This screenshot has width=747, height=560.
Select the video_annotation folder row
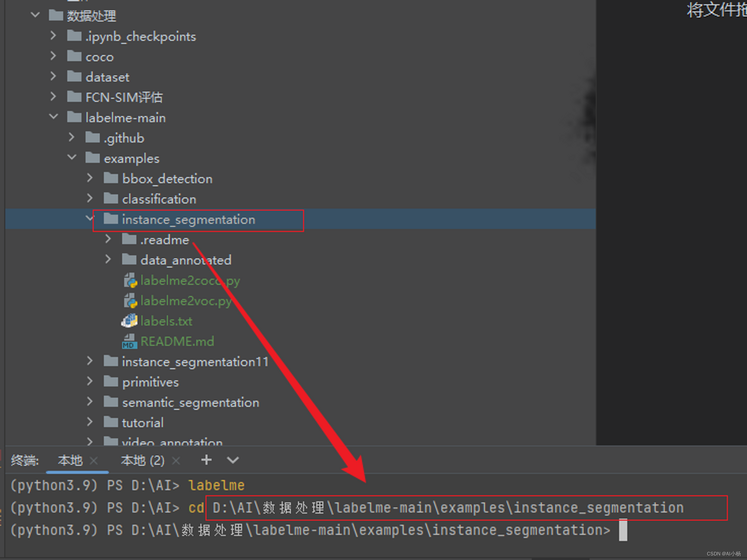300,441
